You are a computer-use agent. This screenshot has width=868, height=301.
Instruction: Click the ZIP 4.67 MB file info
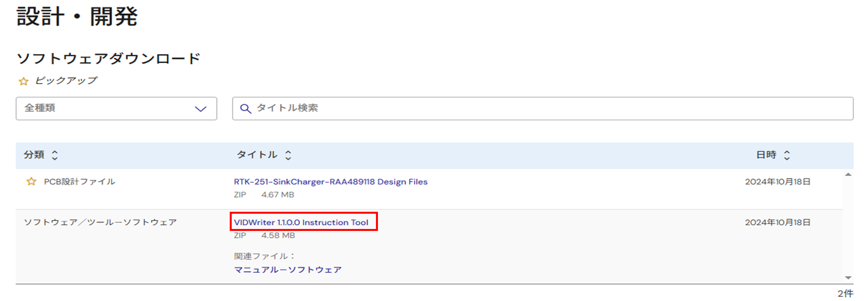pos(264,195)
